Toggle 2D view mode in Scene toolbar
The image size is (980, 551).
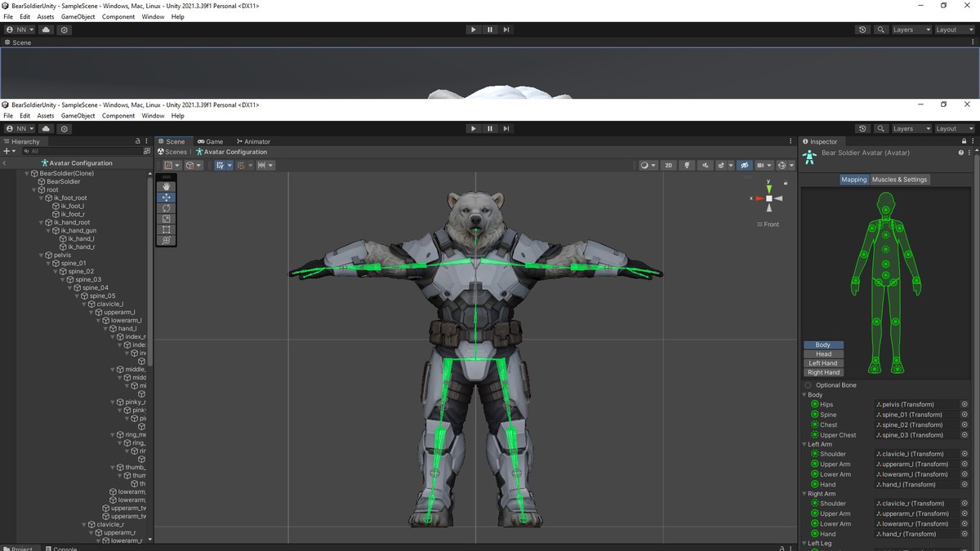[668, 165]
